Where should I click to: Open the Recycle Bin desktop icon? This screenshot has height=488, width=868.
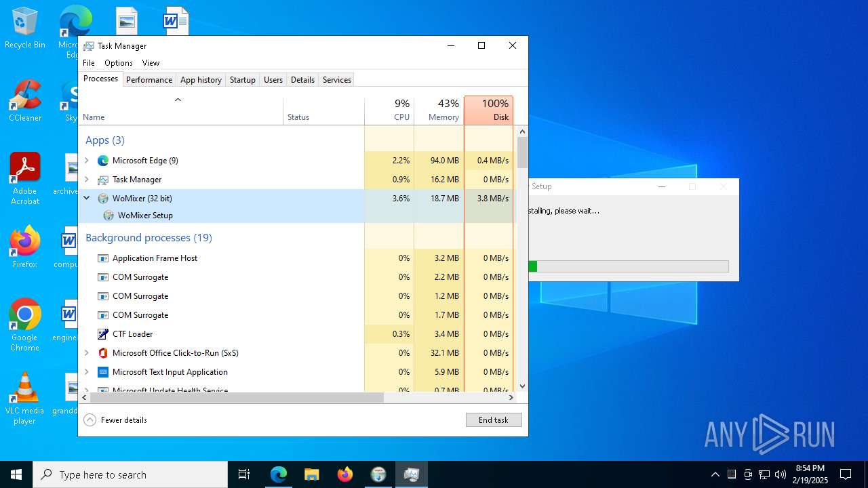click(x=24, y=28)
